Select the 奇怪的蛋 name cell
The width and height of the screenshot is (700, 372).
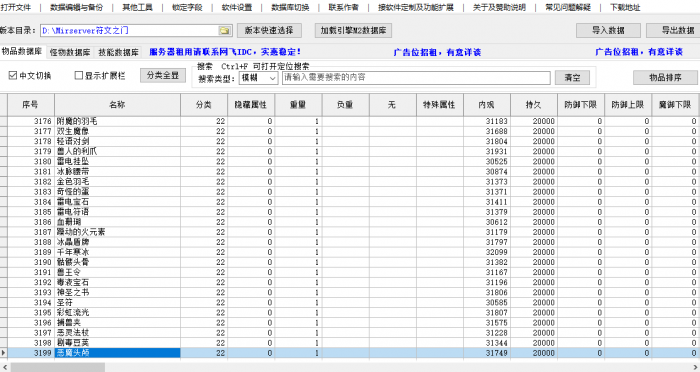click(117, 192)
